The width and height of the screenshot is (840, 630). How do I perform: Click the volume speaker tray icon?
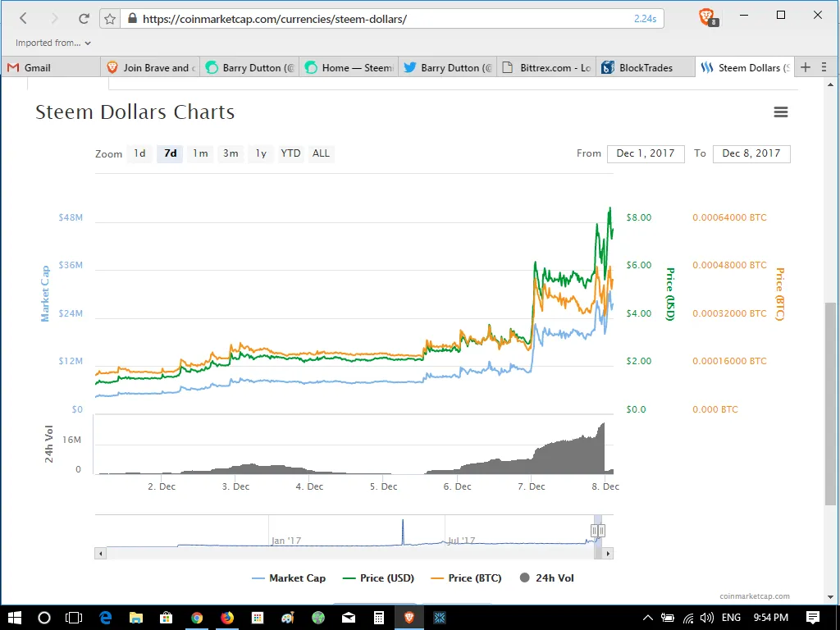[706, 618]
